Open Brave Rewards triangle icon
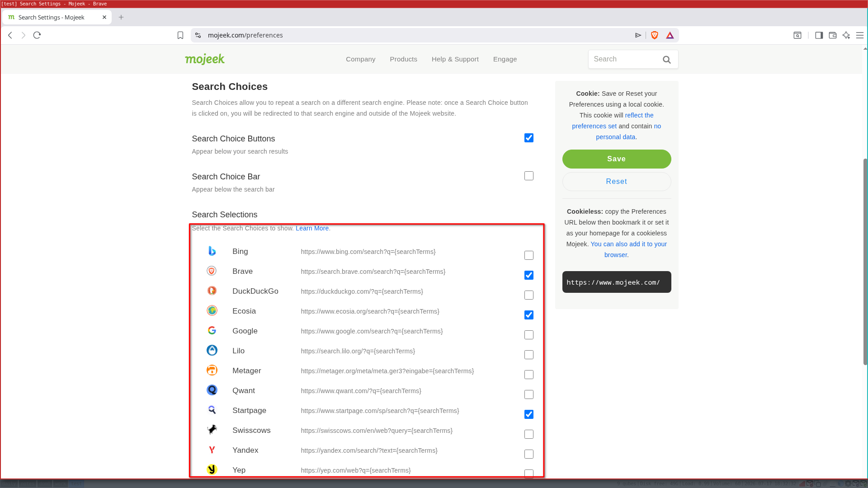 (x=670, y=35)
